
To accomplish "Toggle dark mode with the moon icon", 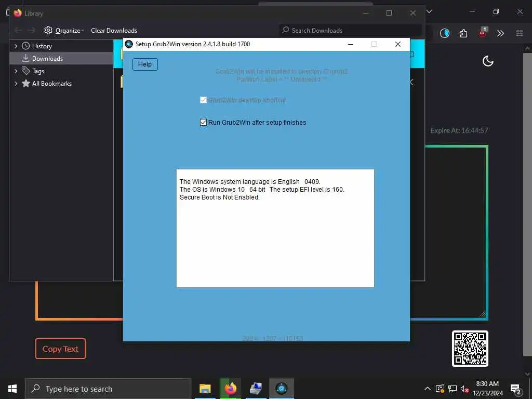I will click(x=488, y=61).
